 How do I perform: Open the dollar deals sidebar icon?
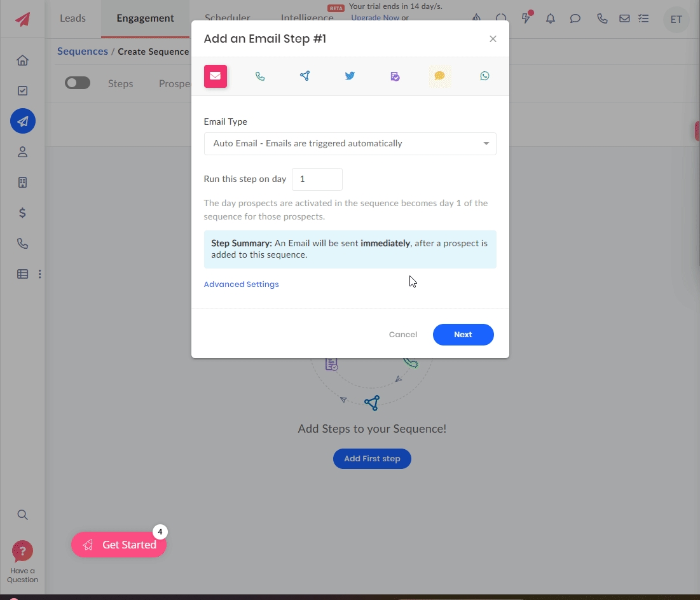pyautogui.click(x=22, y=213)
